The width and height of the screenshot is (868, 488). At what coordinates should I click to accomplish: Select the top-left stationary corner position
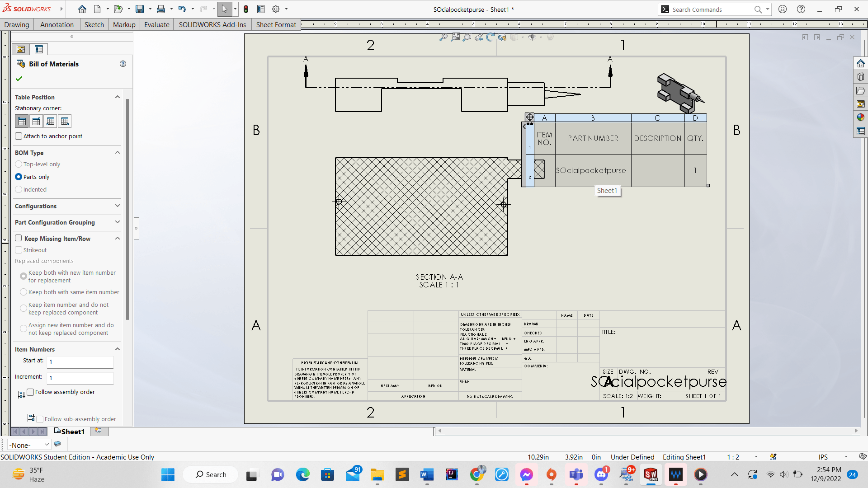21,122
